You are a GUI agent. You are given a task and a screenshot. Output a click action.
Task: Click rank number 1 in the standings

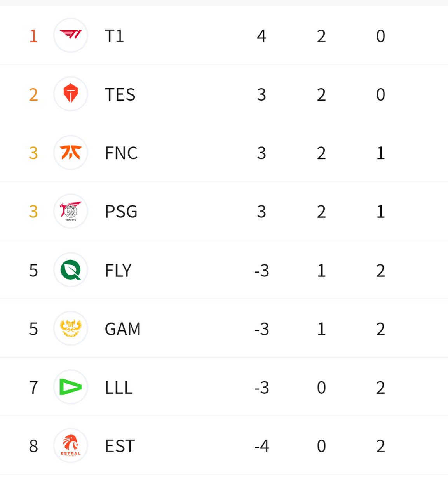33,36
